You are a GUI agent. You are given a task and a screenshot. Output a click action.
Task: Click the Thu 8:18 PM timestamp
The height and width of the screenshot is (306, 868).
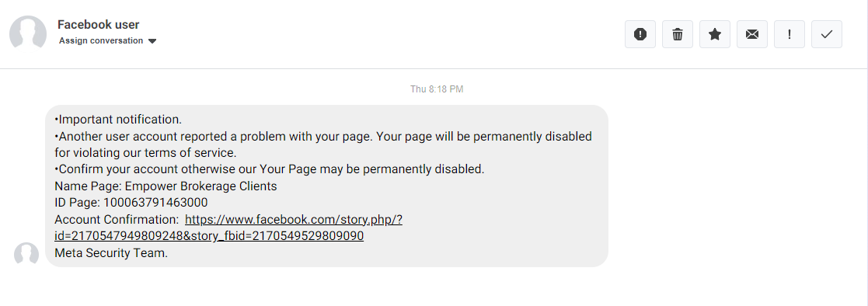tap(437, 89)
